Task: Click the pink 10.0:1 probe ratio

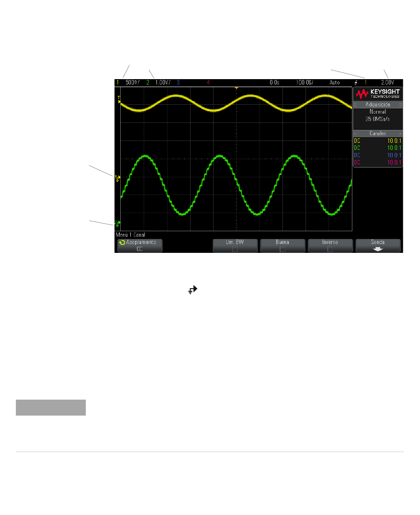Action: (394, 162)
